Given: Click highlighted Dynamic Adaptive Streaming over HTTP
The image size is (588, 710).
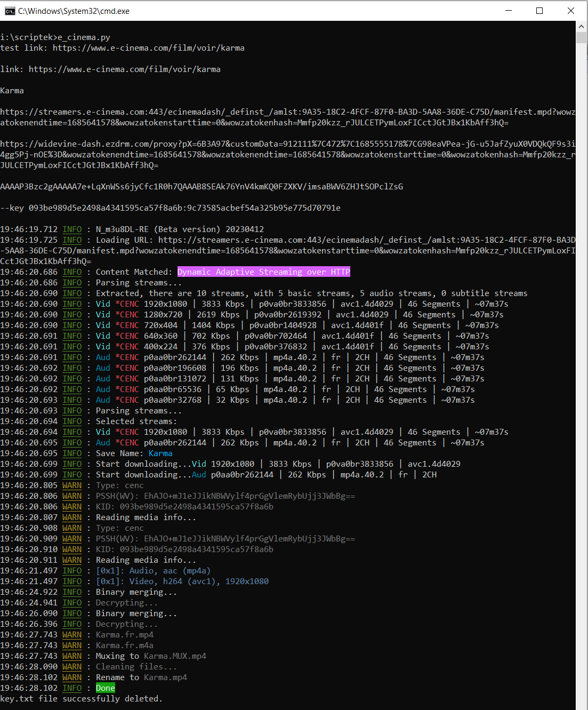Looking at the screenshot, I should (264, 272).
